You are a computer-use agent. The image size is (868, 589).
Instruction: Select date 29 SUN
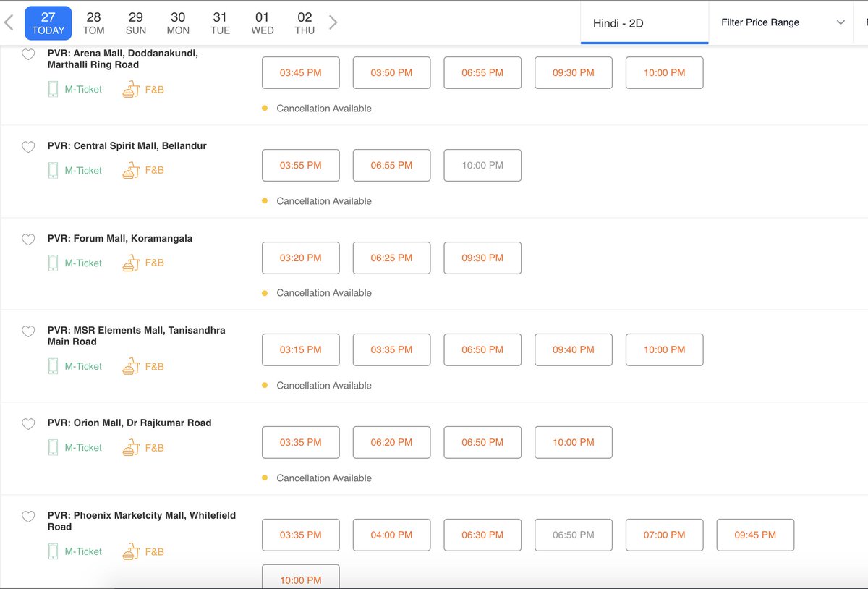click(x=136, y=23)
